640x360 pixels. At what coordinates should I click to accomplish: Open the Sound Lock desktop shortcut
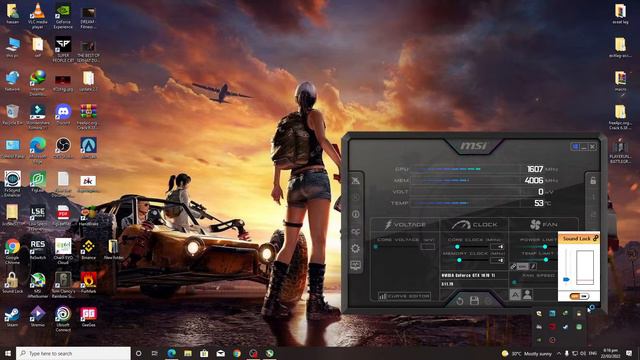[12, 283]
